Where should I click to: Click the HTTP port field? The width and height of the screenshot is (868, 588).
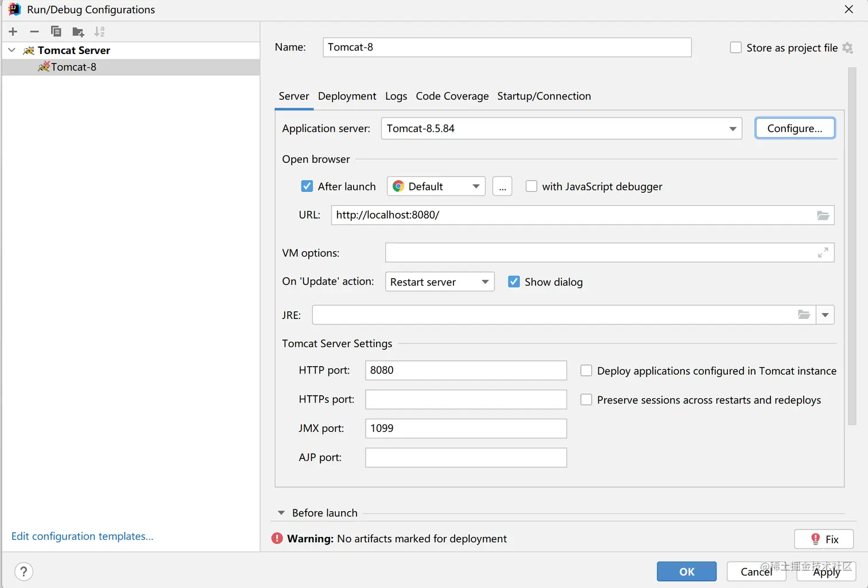point(466,371)
